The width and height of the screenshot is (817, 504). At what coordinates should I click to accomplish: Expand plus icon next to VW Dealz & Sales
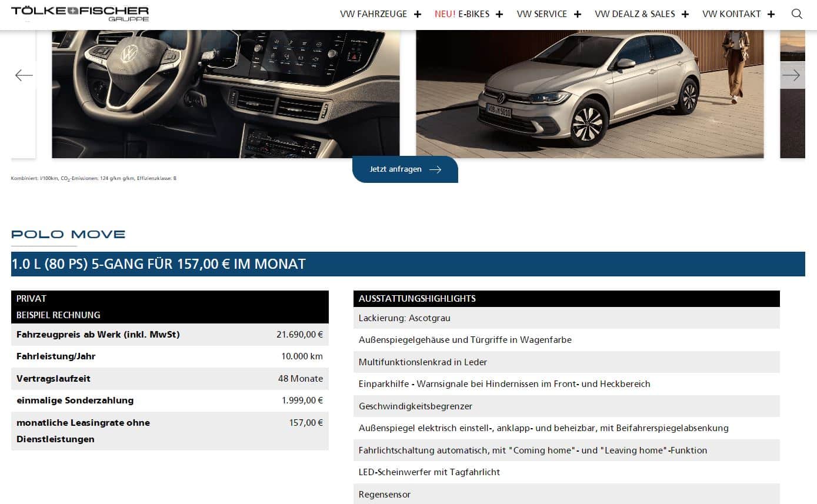685,14
